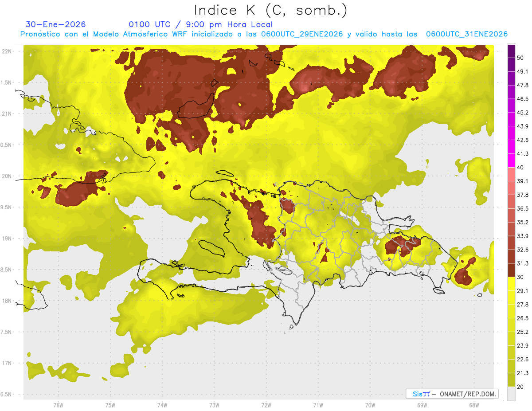
Task: Click the "30" value on the color scale
Action: pos(520,277)
